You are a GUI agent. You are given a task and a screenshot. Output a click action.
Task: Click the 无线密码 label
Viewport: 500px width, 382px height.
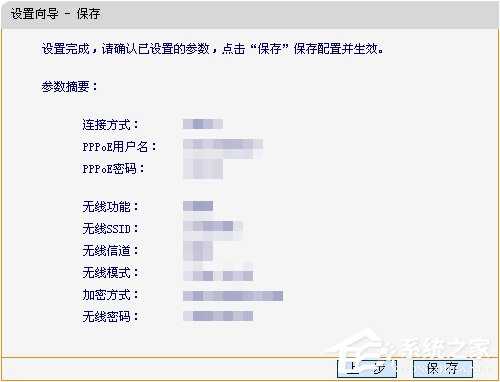tap(110, 316)
